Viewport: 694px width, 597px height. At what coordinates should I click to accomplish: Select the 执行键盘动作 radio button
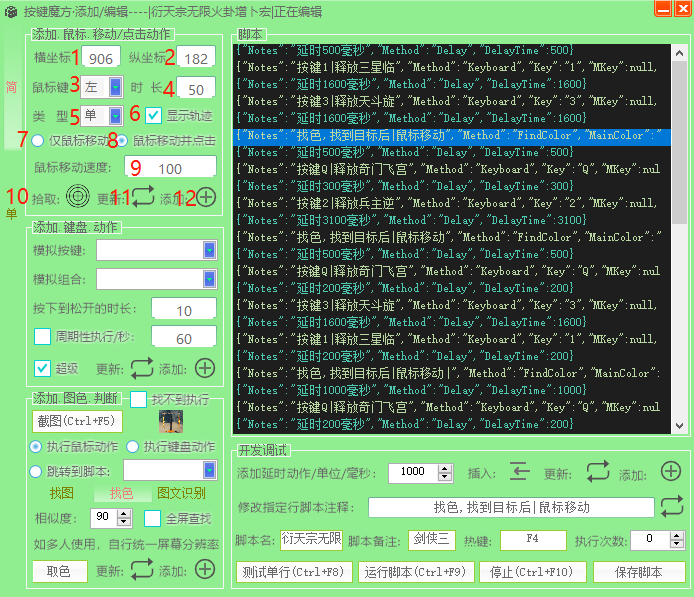tap(132, 447)
